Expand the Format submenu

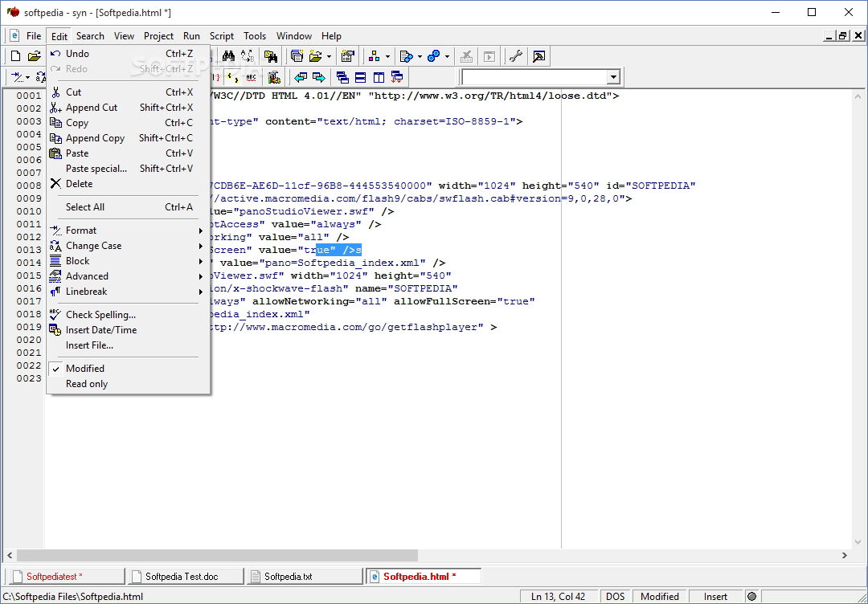[x=129, y=230]
